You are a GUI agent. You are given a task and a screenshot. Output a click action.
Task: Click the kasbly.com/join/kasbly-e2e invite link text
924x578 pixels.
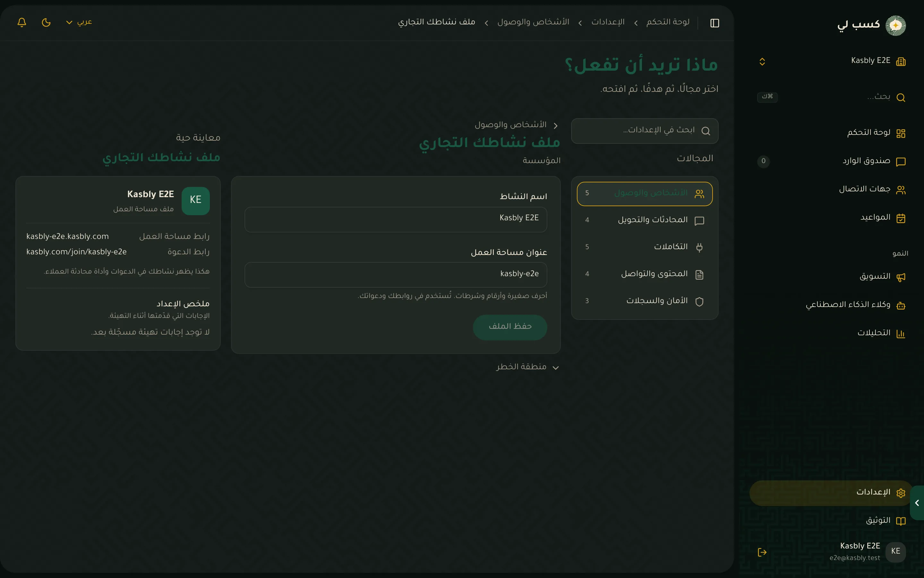click(76, 252)
